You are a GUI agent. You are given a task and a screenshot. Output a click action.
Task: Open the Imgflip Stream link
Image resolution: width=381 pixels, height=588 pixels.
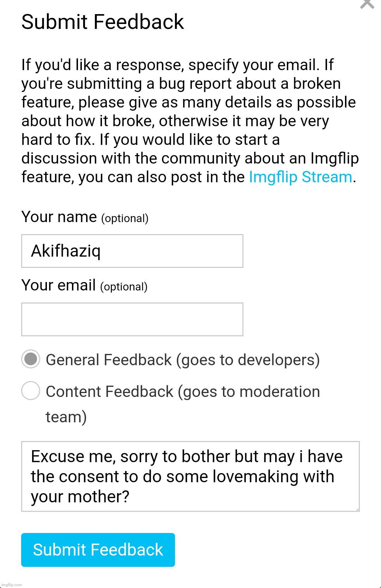click(300, 177)
